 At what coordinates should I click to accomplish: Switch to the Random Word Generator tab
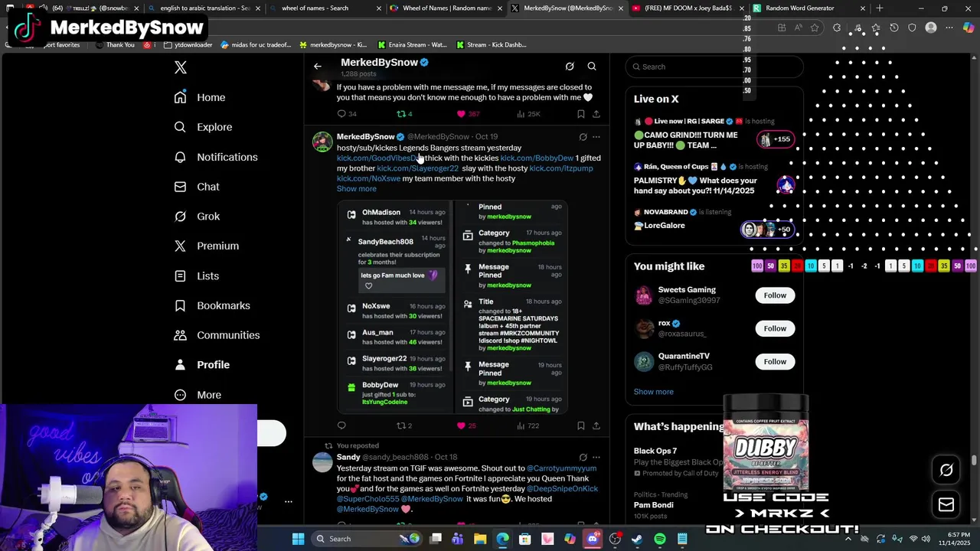coord(811,8)
